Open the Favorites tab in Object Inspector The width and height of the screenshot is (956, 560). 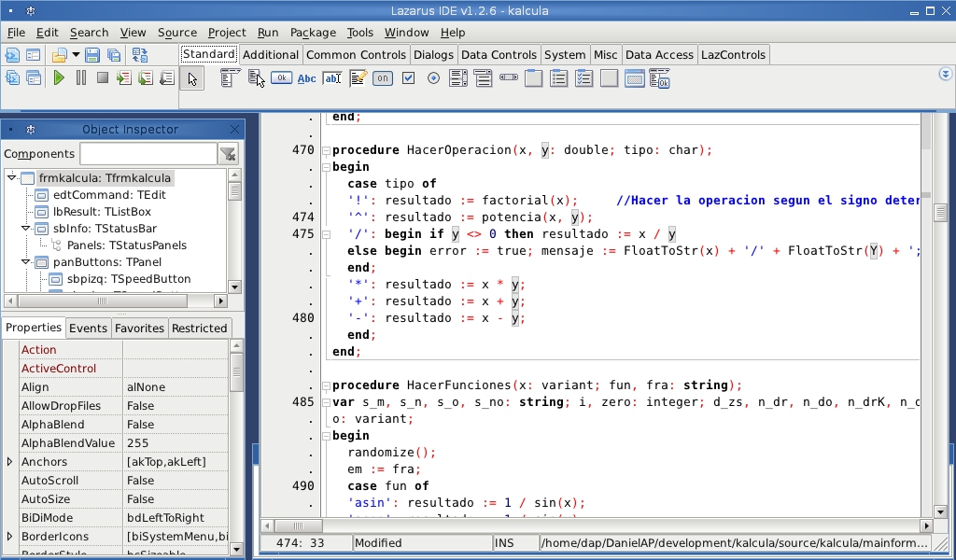pos(139,328)
